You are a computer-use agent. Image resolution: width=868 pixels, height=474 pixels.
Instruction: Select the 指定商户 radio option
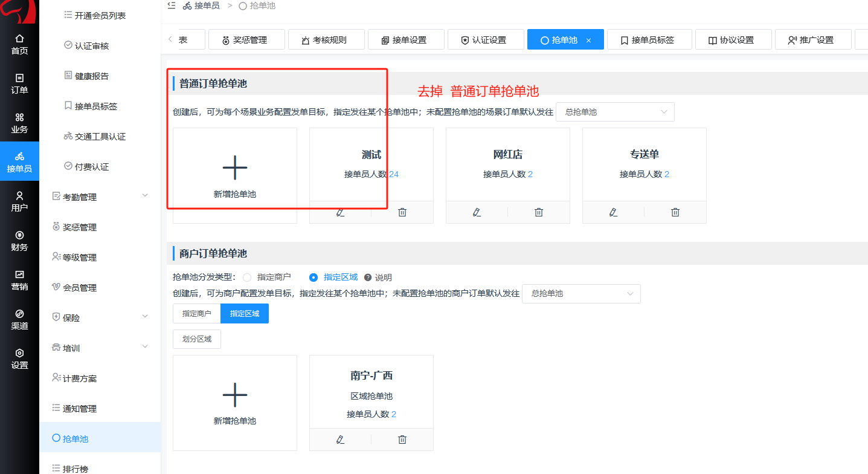246,278
